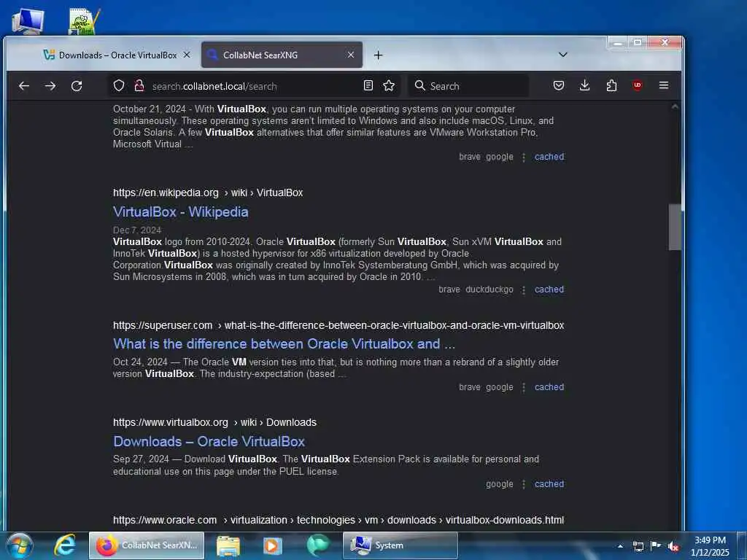Toggle reader view icon in address bar
Screen dimensions: 747x560
click(368, 86)
